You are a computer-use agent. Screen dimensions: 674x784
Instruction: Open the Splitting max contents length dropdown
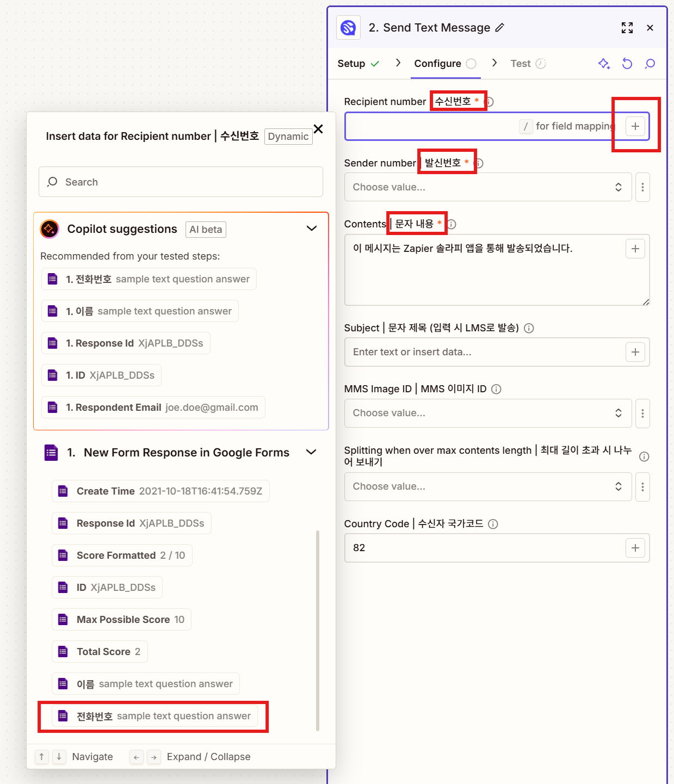click(x=487, y=486)
